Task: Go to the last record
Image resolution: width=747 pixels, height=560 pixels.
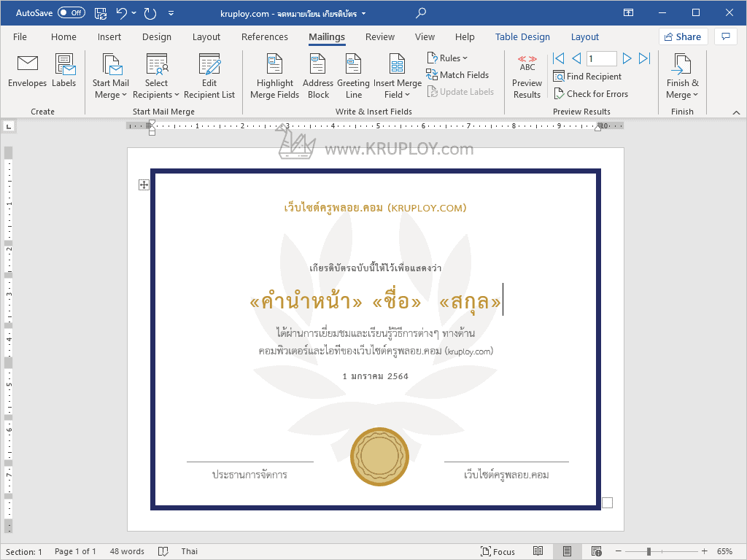Action: tap(645, 58)
